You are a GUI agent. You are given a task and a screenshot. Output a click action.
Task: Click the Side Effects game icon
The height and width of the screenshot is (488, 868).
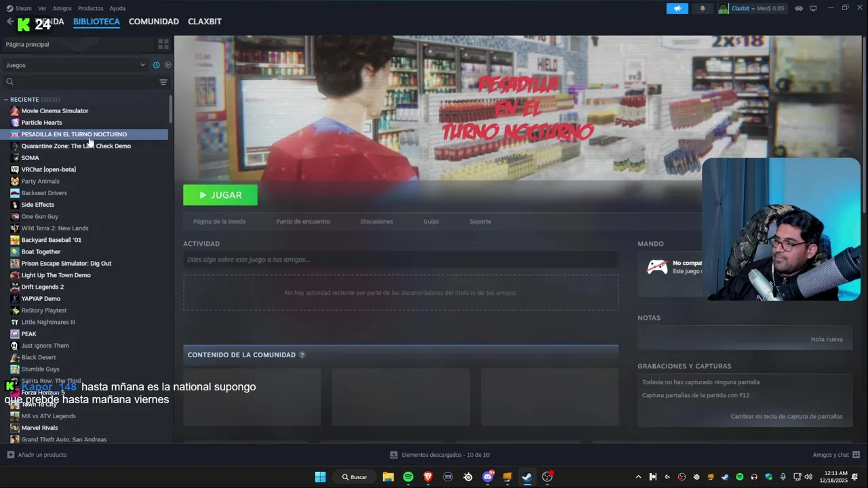14,205
